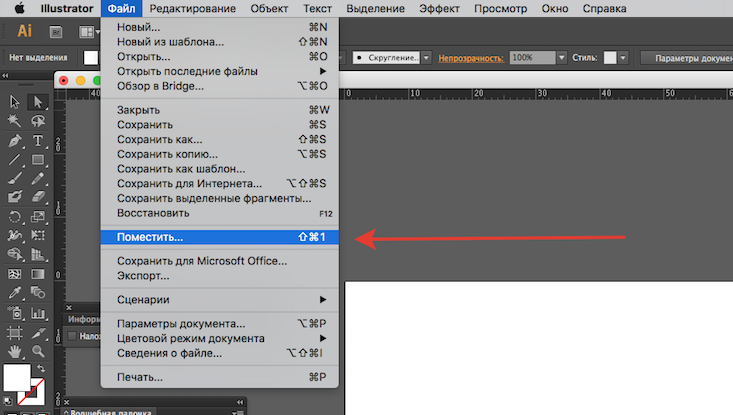Open the Эффект menu
The height and width of the screenshot is (415, 733).
(439, 8)
